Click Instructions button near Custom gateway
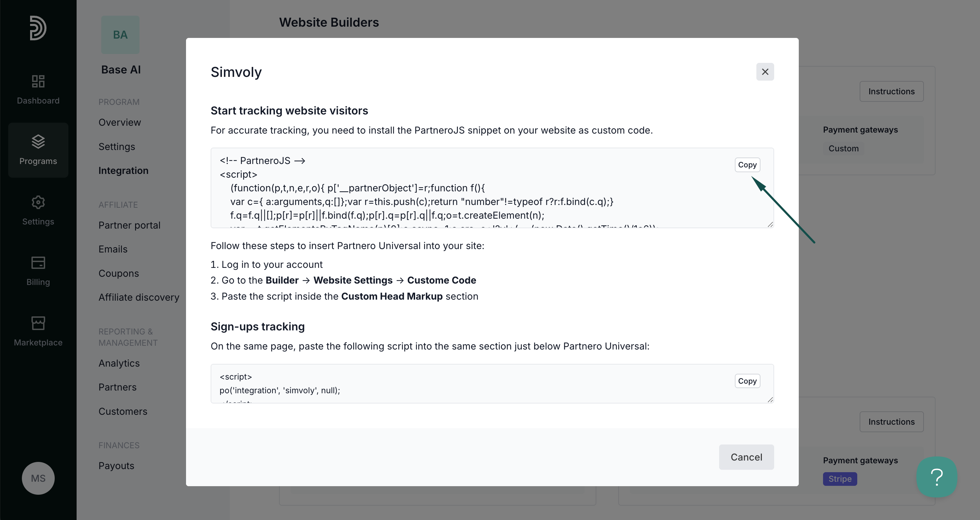 click(x=891, y=91)
